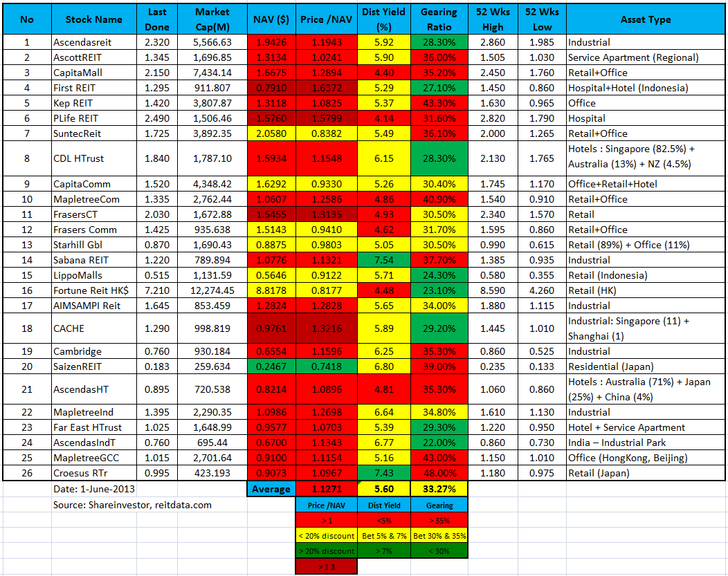Click CapitaMall Last Done value 2.150

(x=157, y=73)
